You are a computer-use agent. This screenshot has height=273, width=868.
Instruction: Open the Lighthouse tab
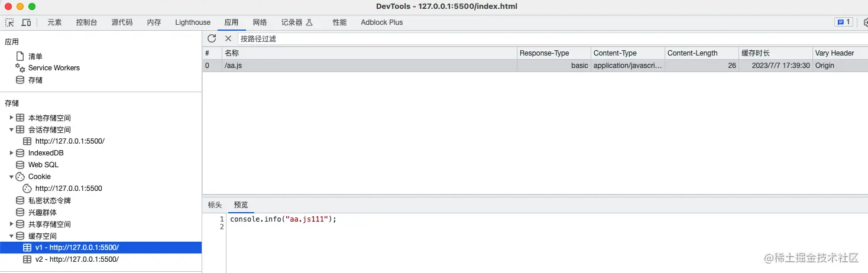click(193, 22)
